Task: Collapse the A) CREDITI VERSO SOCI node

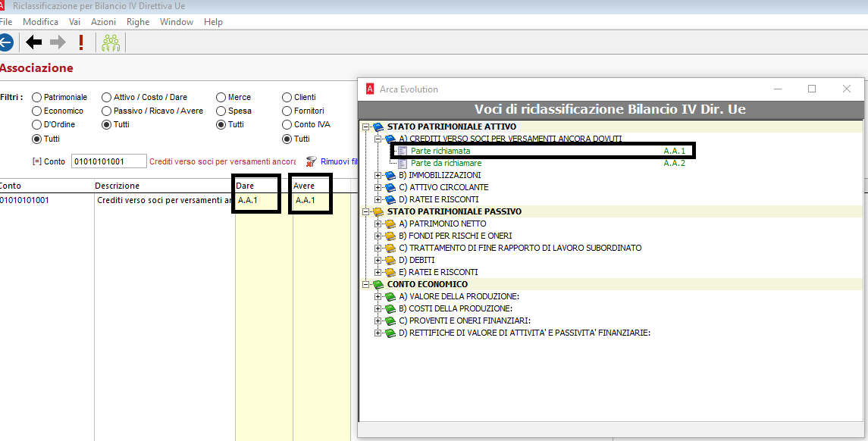Action: 378,139
